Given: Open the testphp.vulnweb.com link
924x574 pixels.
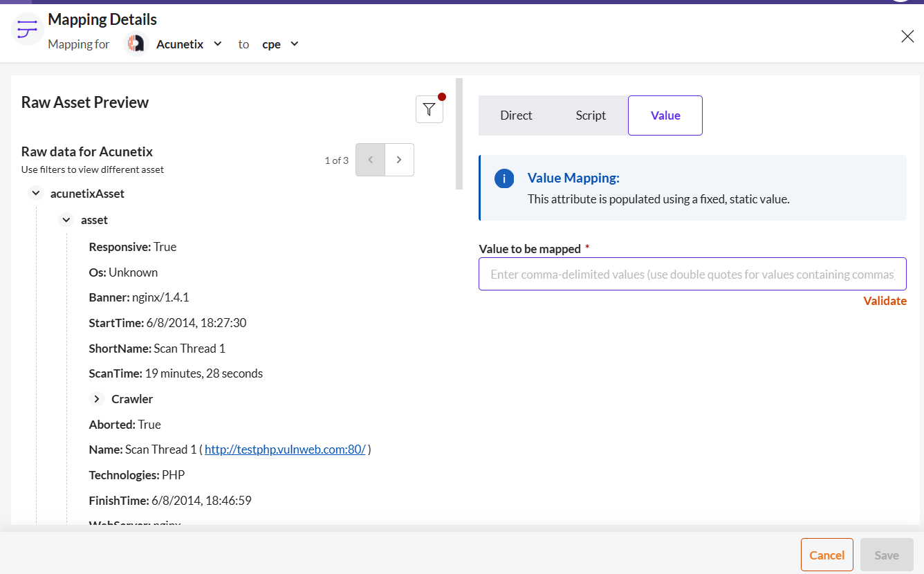Looking at the screenshot, I should (x=285, y=450).
